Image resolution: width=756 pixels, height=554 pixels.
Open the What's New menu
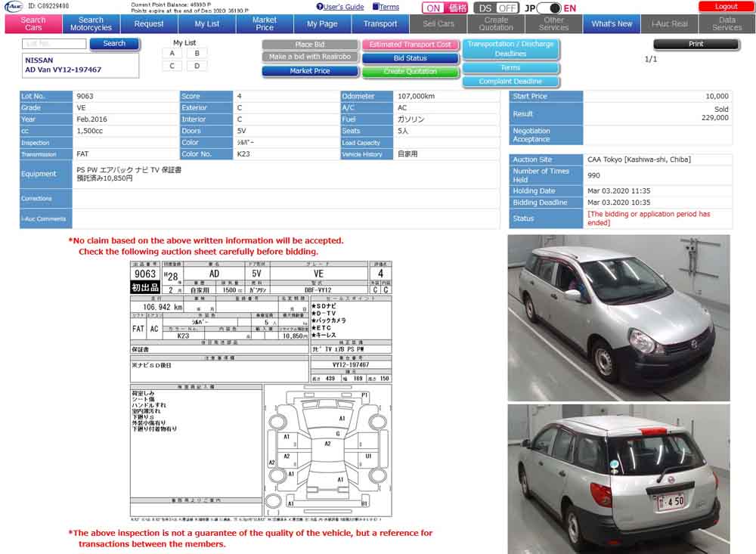tap(612, 23)
